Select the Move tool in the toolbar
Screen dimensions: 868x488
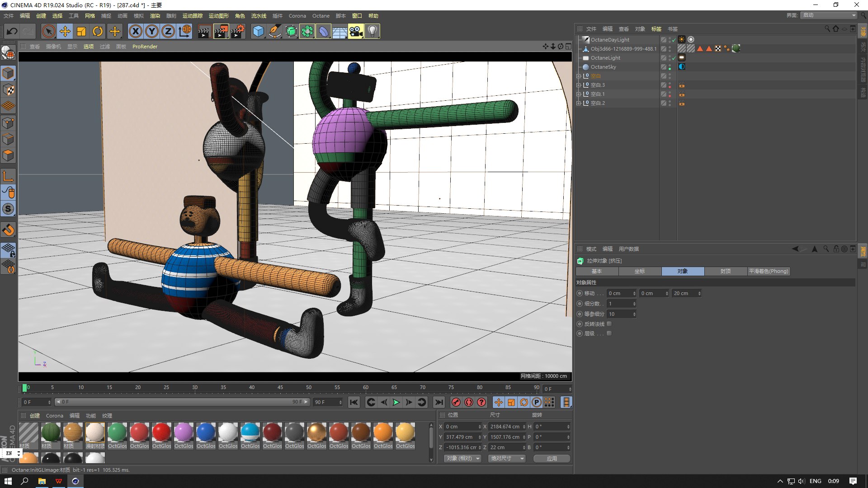(65, 31)
